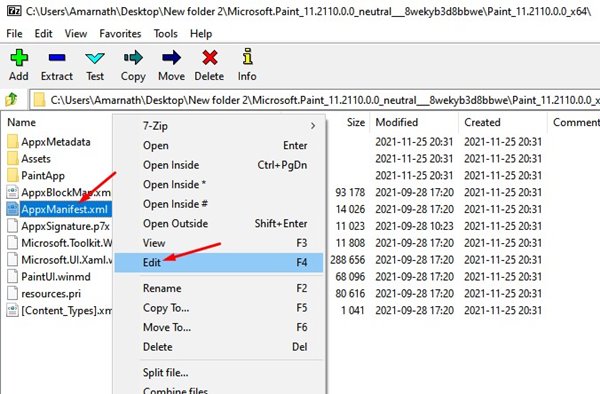Click the green Add toolbar icon
The height and width of the screenshot is (394, 600).
(x=19, y=58)
